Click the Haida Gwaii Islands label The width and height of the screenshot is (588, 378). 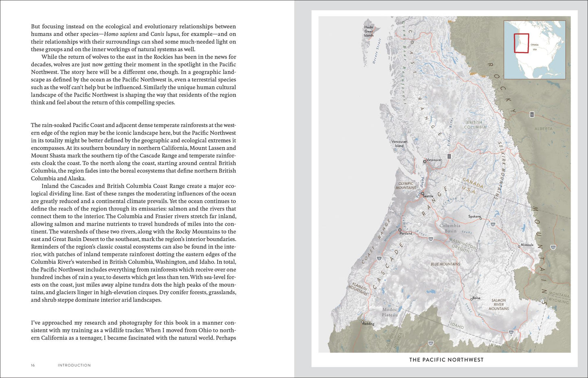point(369,31)
